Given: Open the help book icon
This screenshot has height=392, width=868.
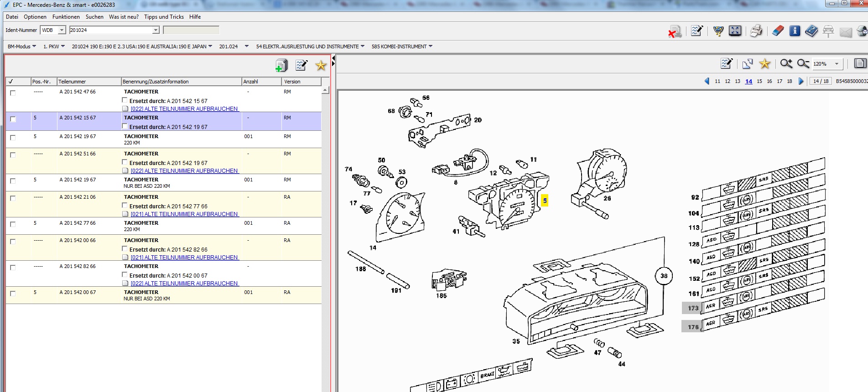Looking at the screenshot, I should [811, 31].
